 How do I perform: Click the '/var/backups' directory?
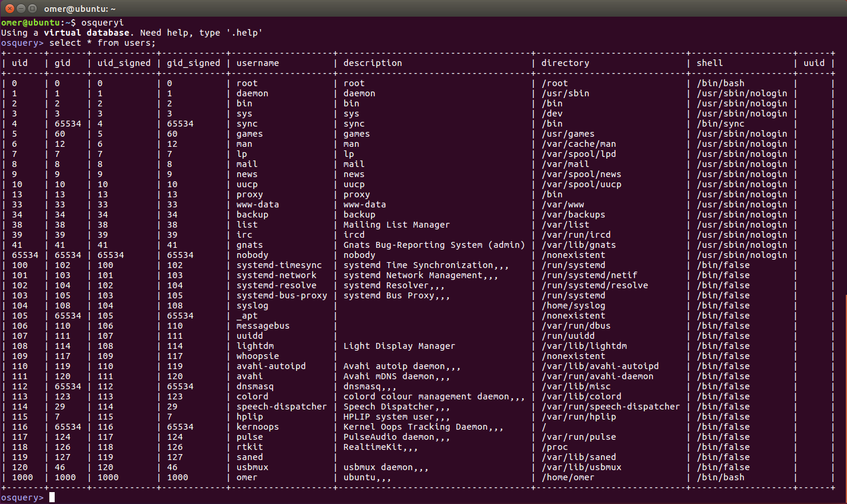coord(574,215)
